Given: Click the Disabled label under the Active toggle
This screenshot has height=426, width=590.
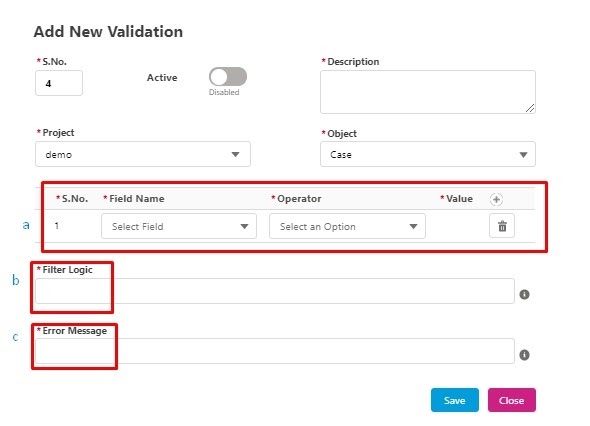Looking at the screenshot, I should pyautogui.click(x=224, y=92).
